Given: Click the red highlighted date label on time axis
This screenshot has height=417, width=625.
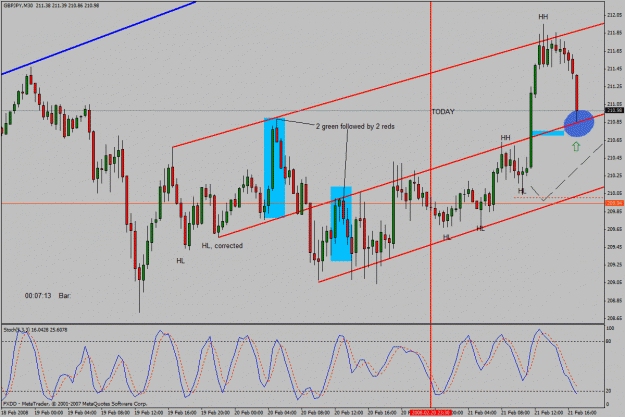Looking at the screenshot, I should (431, 412).
